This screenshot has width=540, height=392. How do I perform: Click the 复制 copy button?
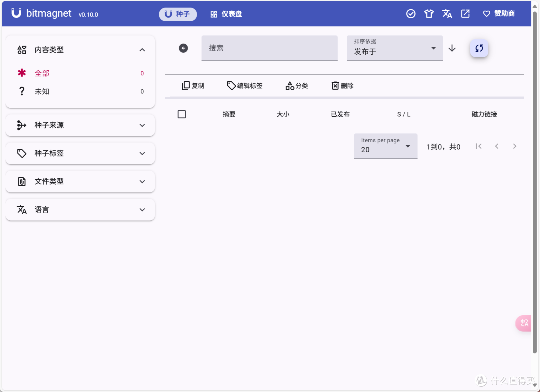(x=193, y=86)
